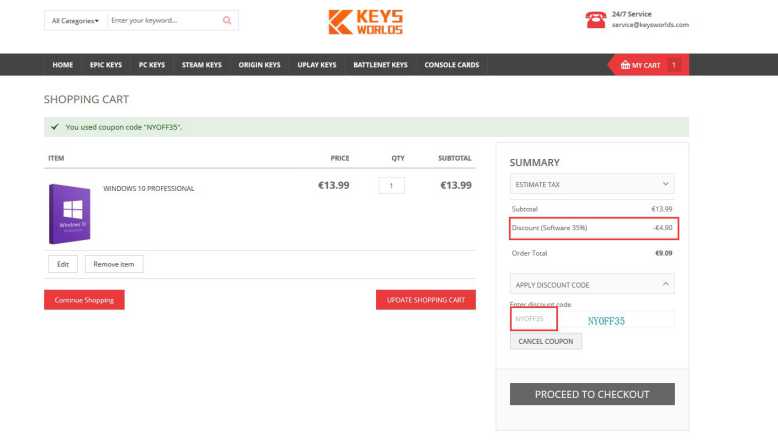Open the BATTLENET KEYS menu

pos(380,65)
